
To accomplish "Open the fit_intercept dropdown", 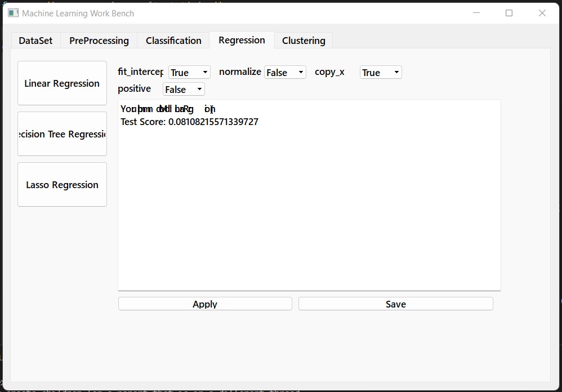I will pos(189,73).
